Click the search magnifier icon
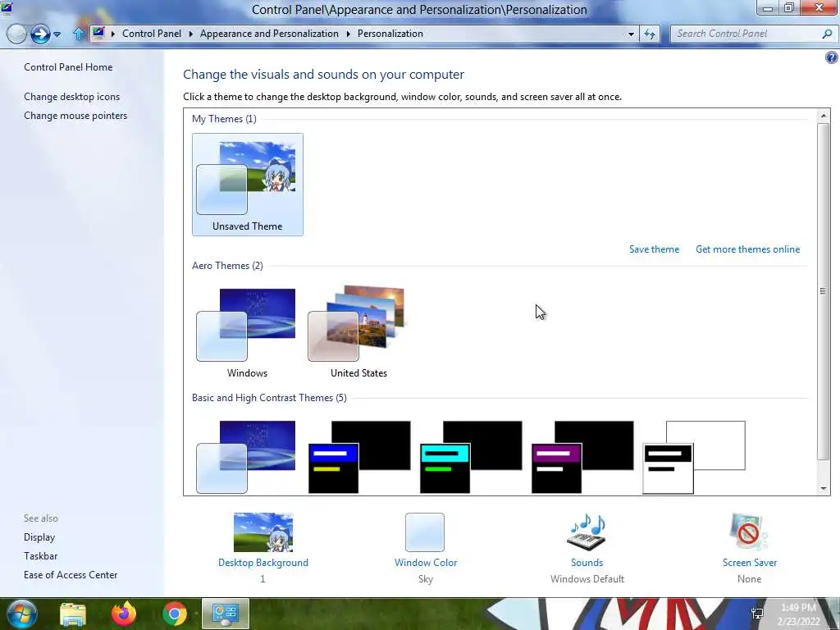Image resolution: width=840 pixels, height=630 pixels. pyautogui.click(x=827, y=34)
